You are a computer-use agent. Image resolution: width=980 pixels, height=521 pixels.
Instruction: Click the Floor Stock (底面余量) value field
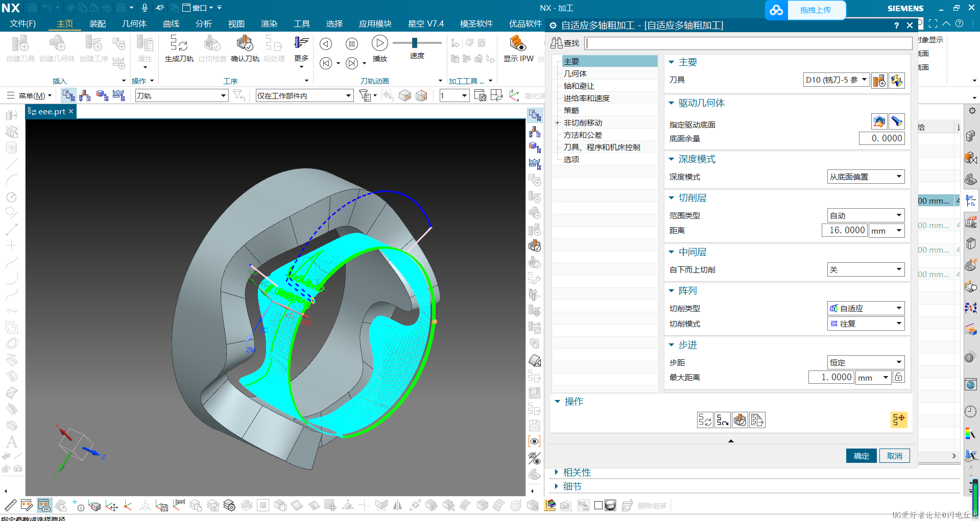click(x=881, y=138)
